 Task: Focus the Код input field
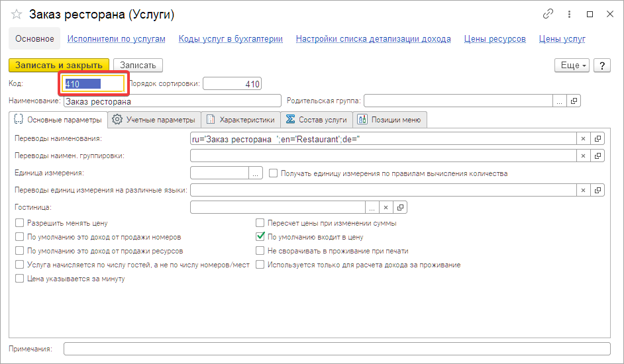pos(93,84)
